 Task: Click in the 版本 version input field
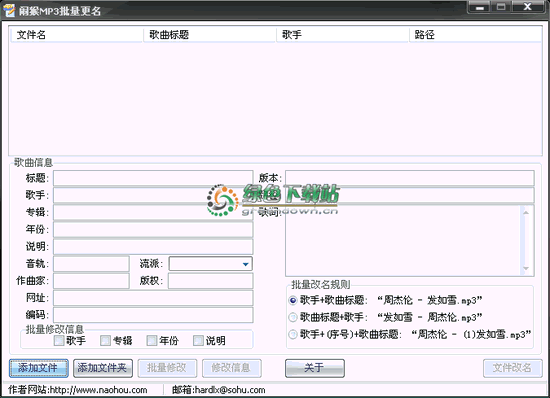410,178
